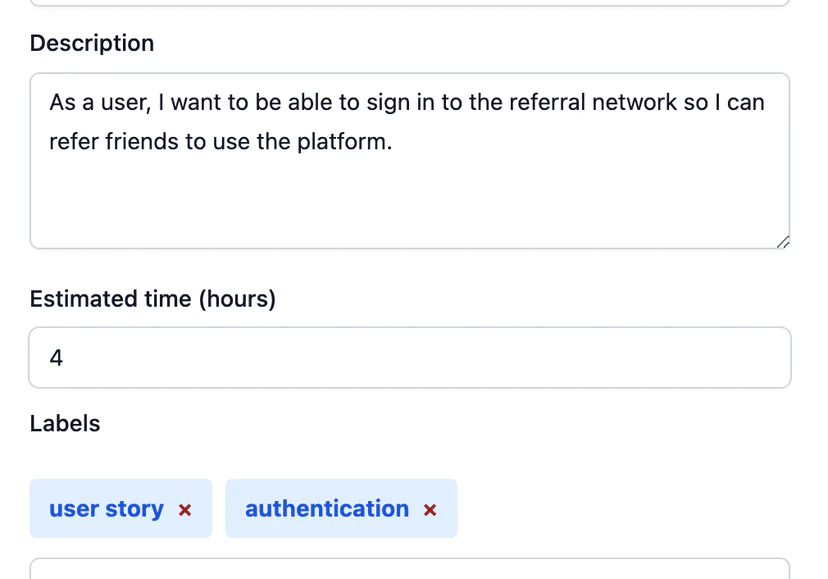The image size is (828, 579).
Task: Delete the authentication tag via its x icon
Action: (430, 510)
